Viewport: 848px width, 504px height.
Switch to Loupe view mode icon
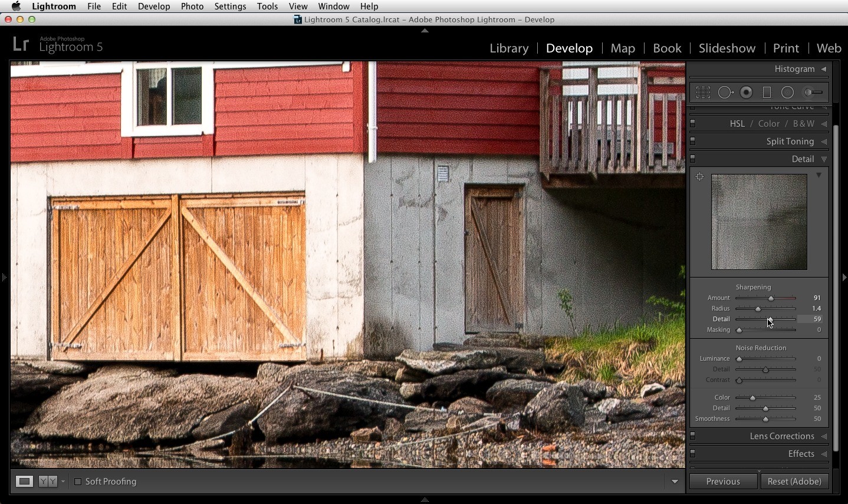click(24, 482)
